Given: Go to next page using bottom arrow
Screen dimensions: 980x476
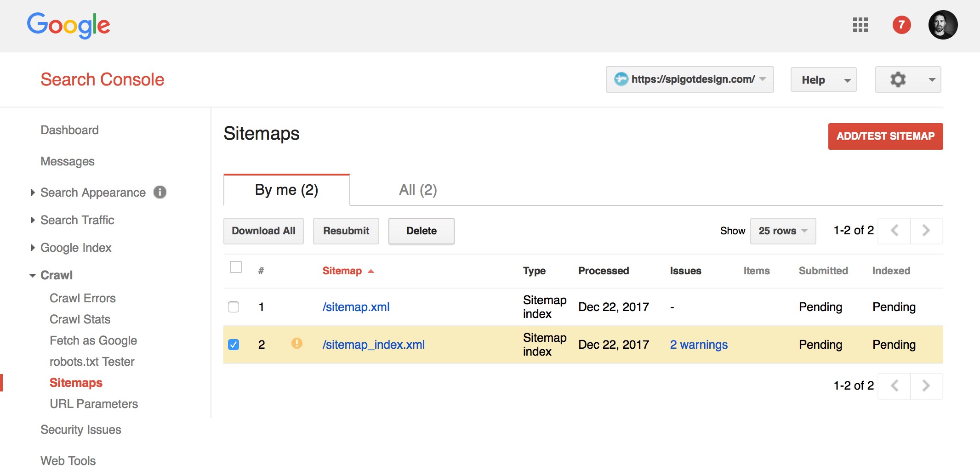Looking at the screenshot, I should (x=926, y=386).
